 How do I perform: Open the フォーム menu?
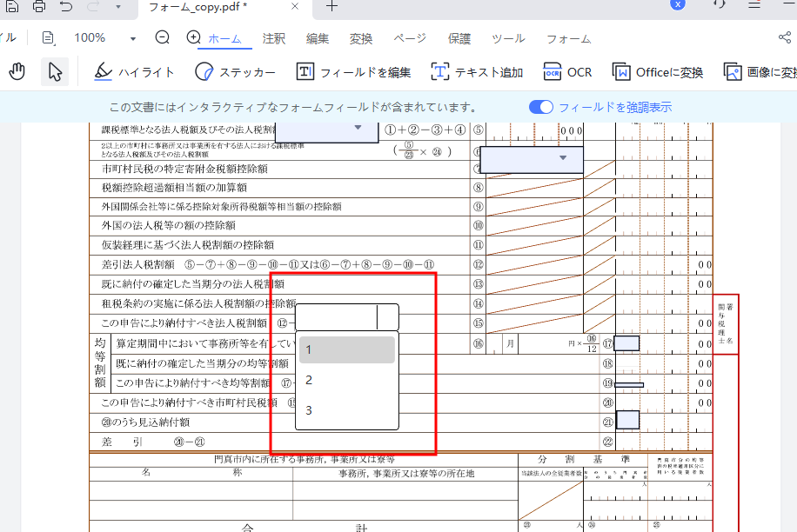566,38
